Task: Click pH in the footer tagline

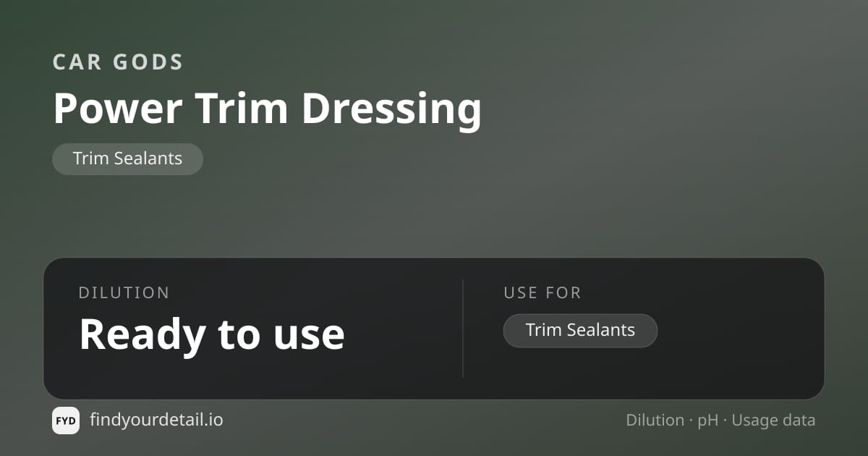Action: [x=708, y=421]
